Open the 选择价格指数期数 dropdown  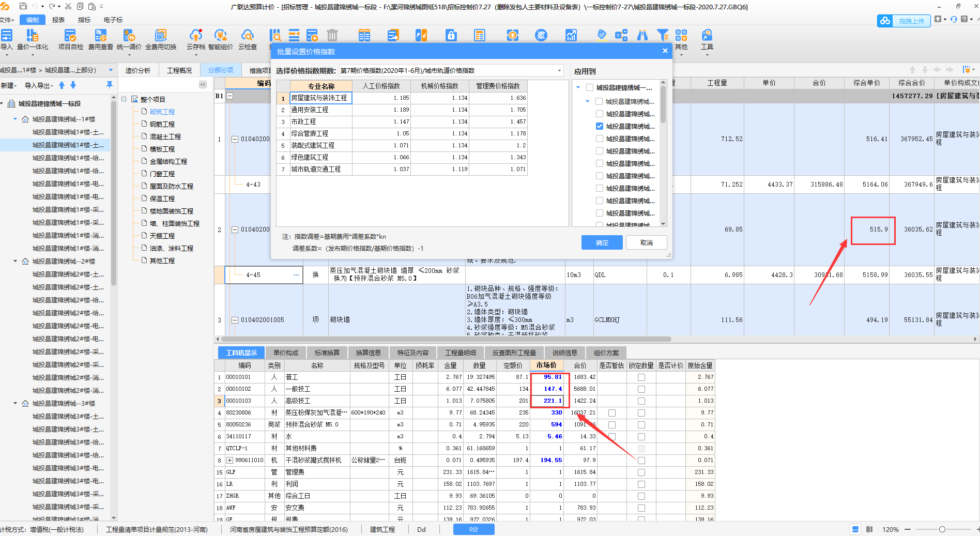[559, 71]
